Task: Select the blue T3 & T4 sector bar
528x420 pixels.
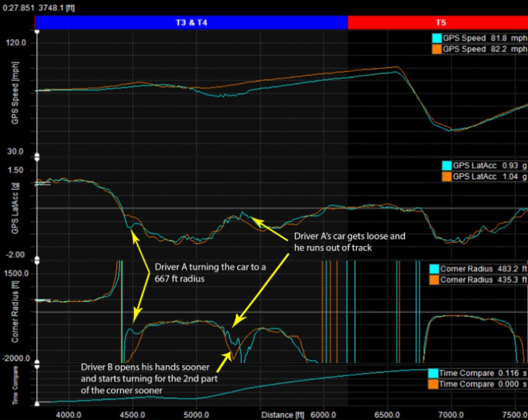Action: (x=191, y=23)
